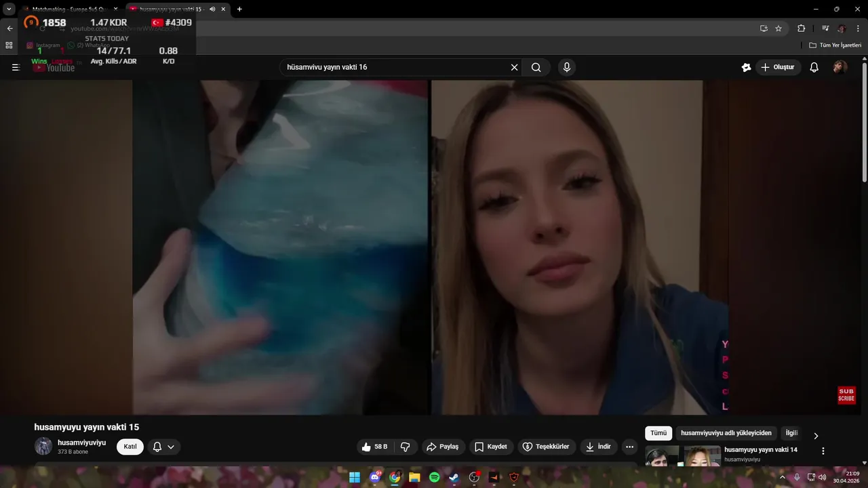Select husamviyuviyu adlı yükleyiciden chip

click(x=726, y=433)
